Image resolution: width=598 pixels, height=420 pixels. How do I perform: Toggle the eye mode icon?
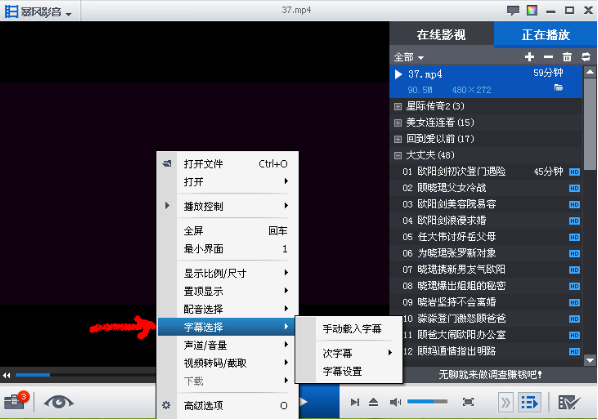59,402
